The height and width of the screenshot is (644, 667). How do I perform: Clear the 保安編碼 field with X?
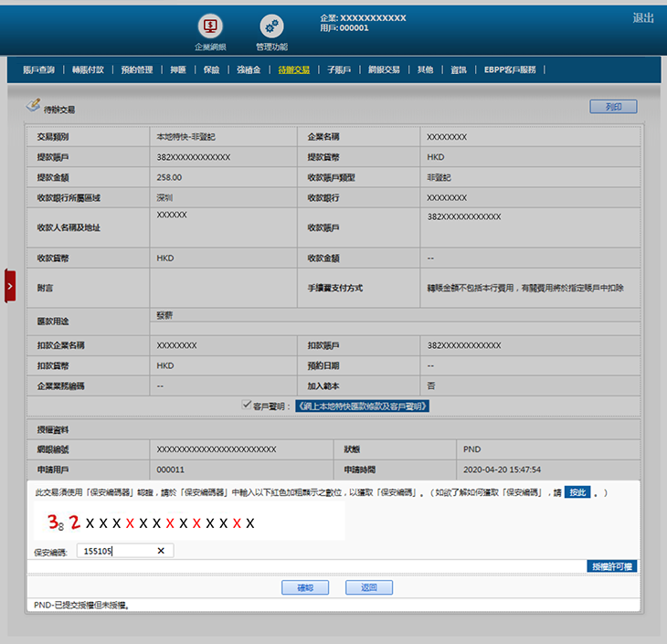(x=161, y=551)
